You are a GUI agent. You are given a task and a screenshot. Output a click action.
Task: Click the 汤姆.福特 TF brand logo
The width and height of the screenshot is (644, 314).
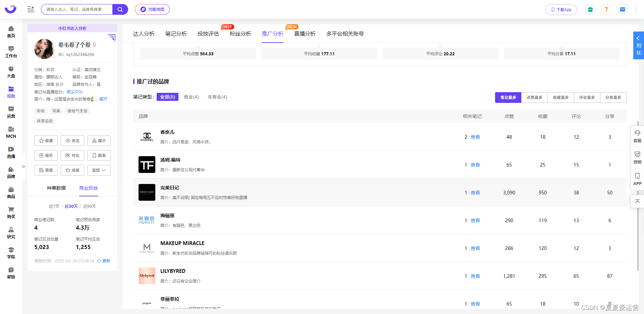[147, 165]
